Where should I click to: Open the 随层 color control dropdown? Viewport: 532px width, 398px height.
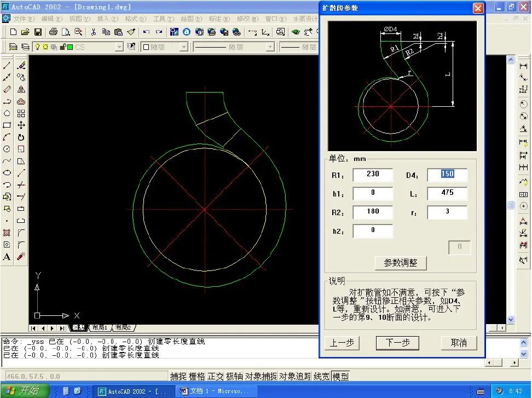183,47
